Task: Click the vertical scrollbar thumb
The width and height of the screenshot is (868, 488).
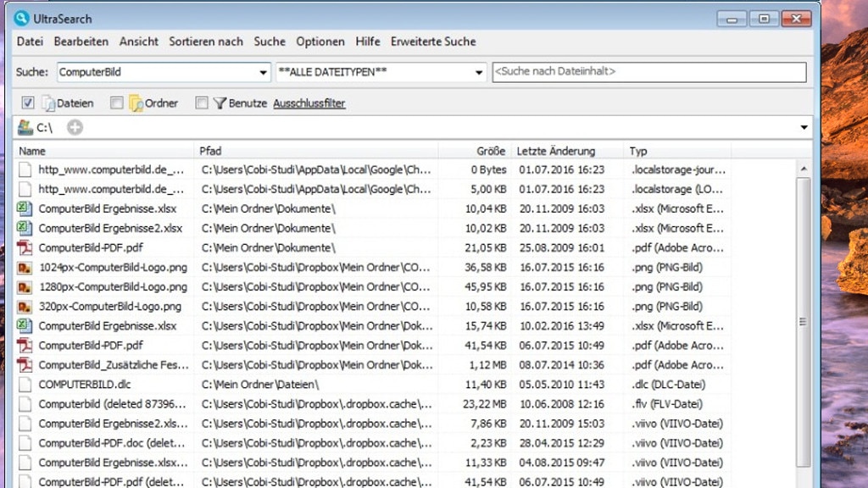Action: coord(804,322)
